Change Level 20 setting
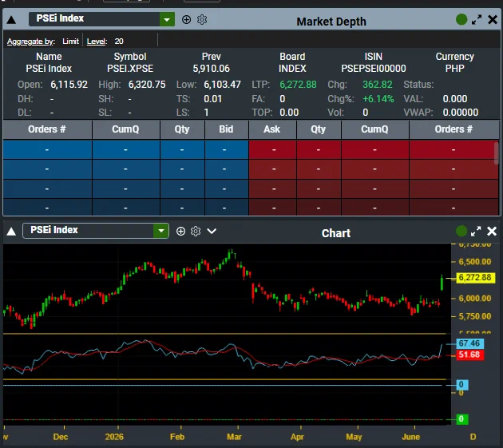This screenshot has height=448, width=503. pos(119,42)
